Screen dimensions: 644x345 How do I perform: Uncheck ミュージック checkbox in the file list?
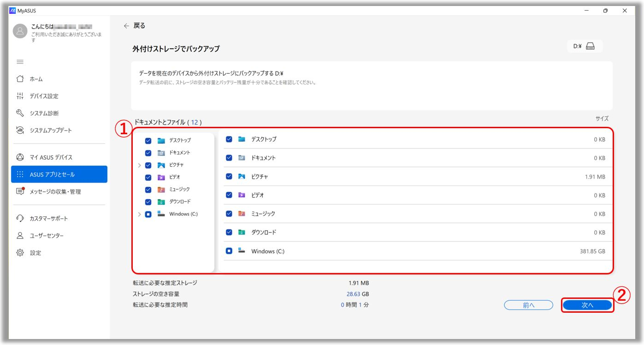pos(229,214)
